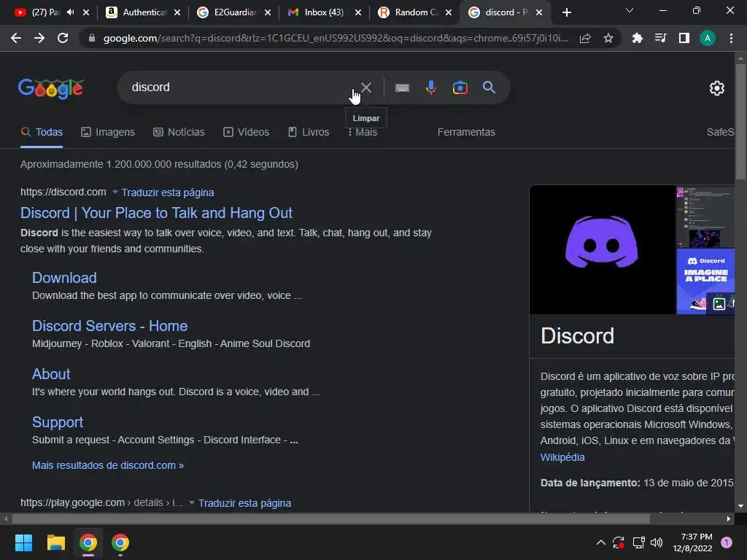Open the network icon in system tray

click(x=638, y=542)
